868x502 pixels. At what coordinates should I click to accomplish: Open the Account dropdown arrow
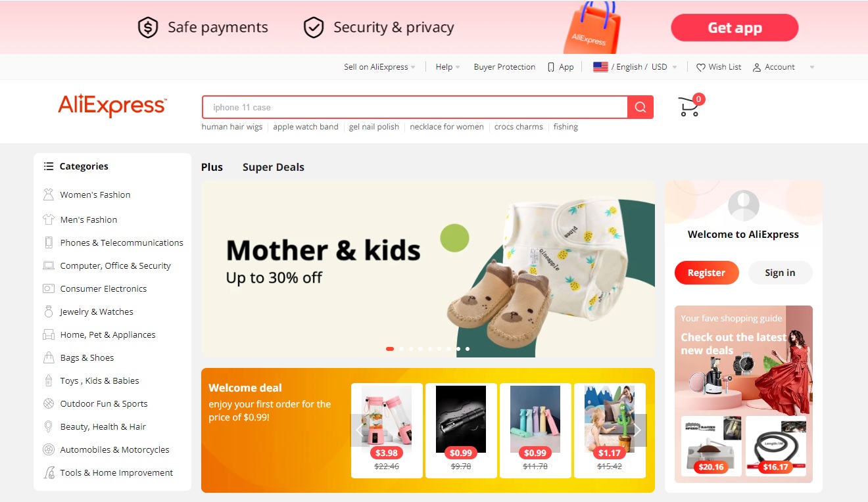tap(812, 67)
